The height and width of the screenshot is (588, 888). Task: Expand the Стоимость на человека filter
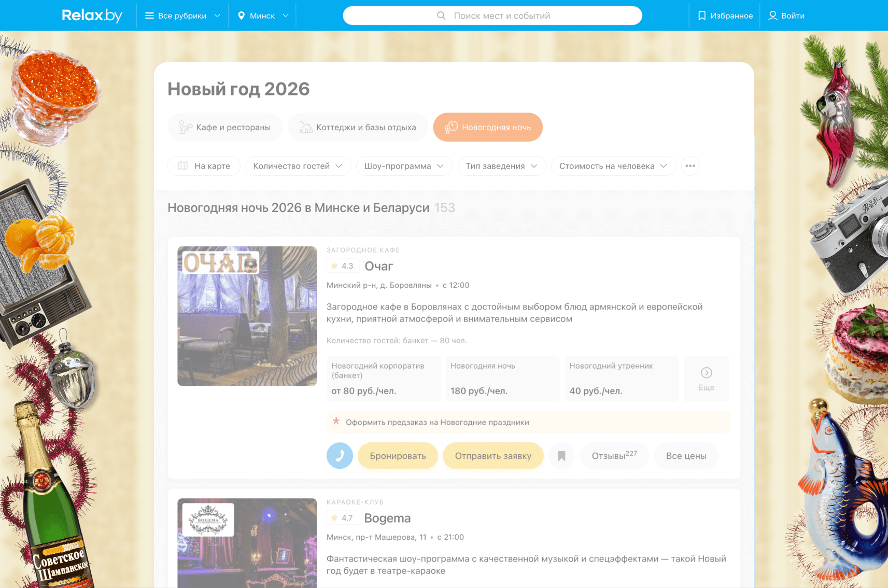tap(613, 166)
